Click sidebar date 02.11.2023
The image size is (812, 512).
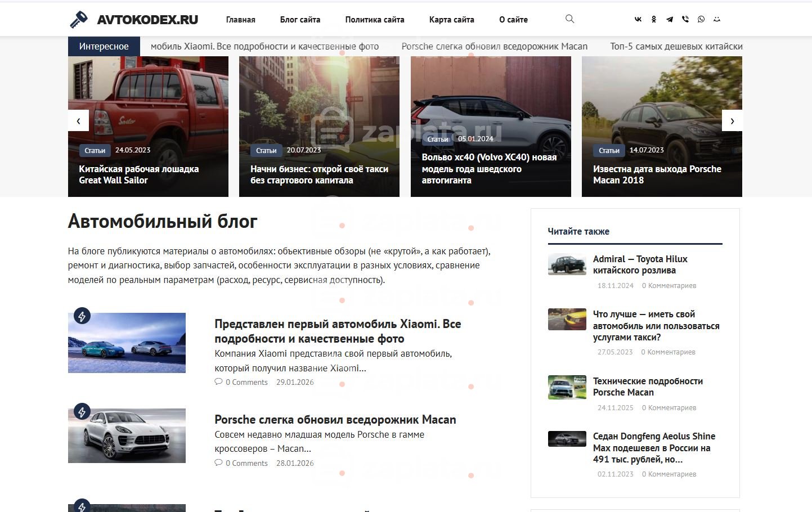pyautogui.click(x=616, y=474)
